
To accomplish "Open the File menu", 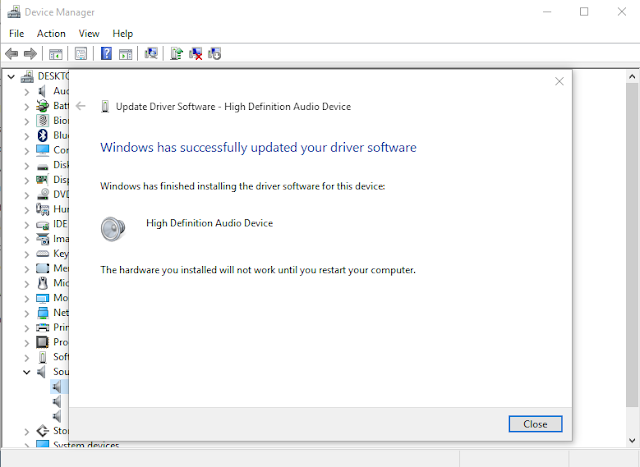I will click(x=16, y=33).
